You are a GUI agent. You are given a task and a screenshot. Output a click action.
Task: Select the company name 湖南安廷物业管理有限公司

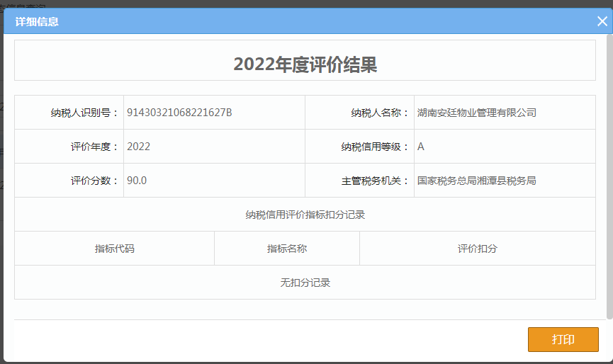(x=477, y=113)
